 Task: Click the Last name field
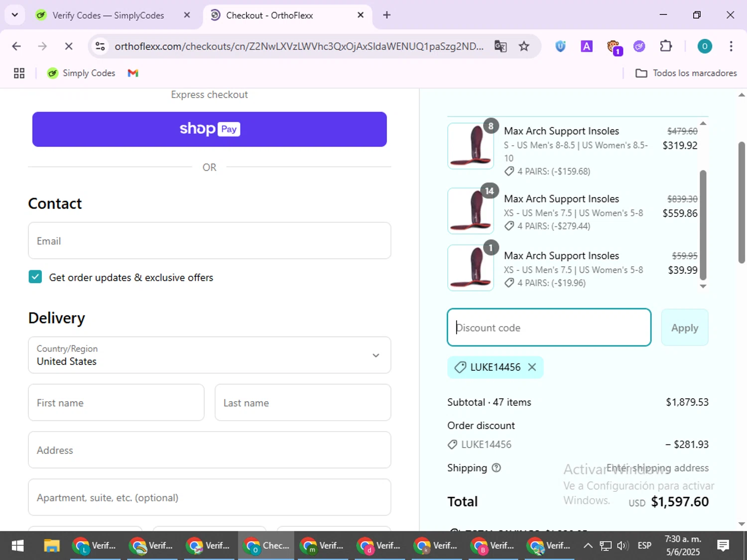tap(303, 402)
